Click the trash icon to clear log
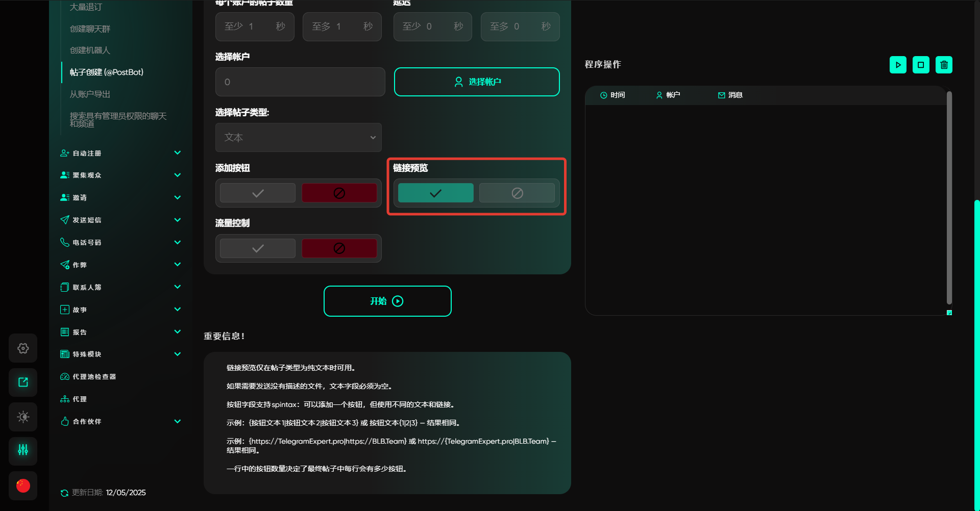Screen dimensions: 980x511 tap(944, 65)
